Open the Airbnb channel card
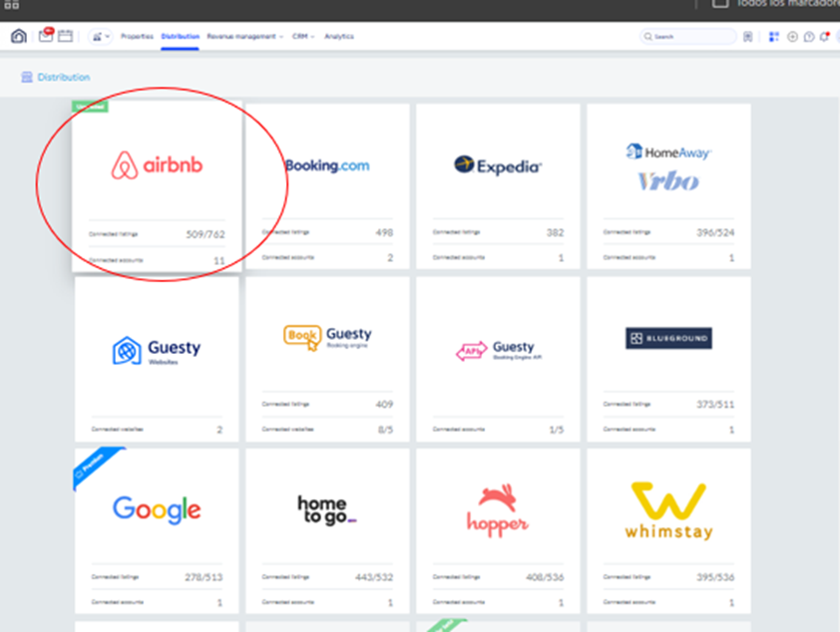840x632 pixels. (157, 186)
